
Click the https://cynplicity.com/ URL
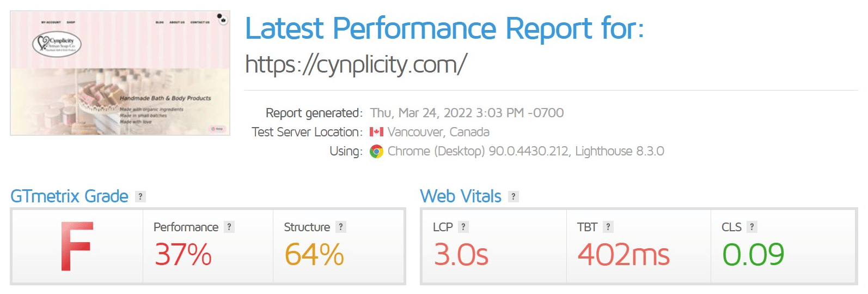point(356,64)
